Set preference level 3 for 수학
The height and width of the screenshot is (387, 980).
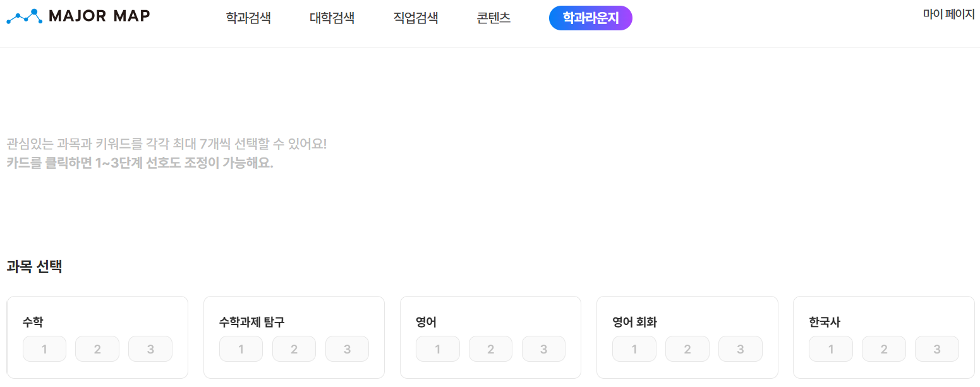150,348
